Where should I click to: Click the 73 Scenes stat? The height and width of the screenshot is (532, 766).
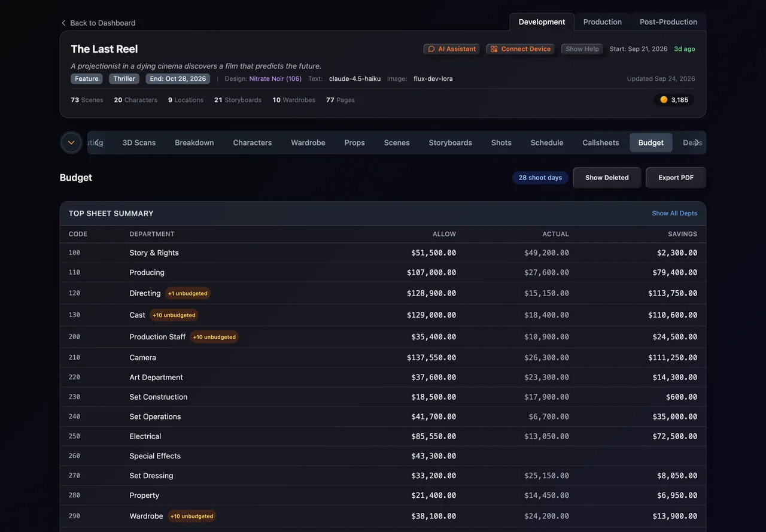(87, 100)
